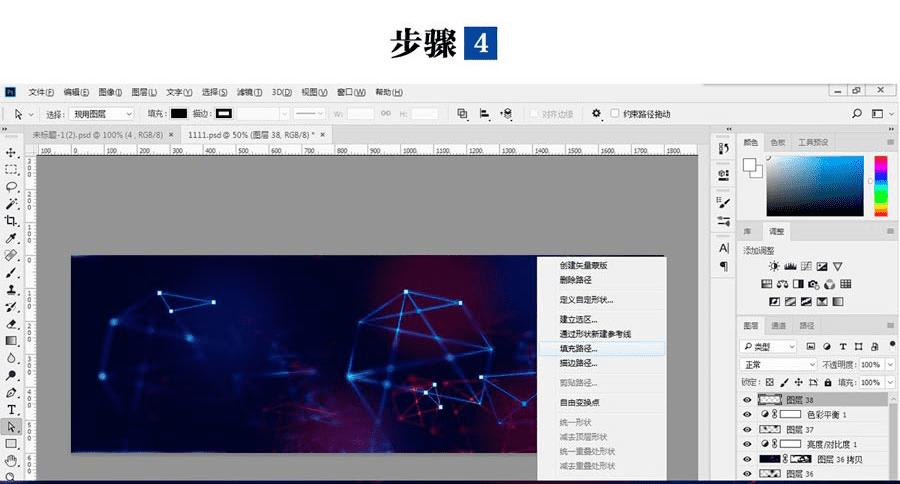Screen dimensions: 900x484
Task: Open the 文件(F) menu
Action: [x=41, y=92]
